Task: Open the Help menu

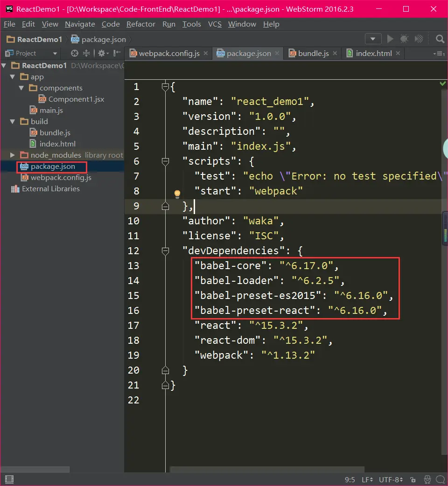Action: [271, 24]
